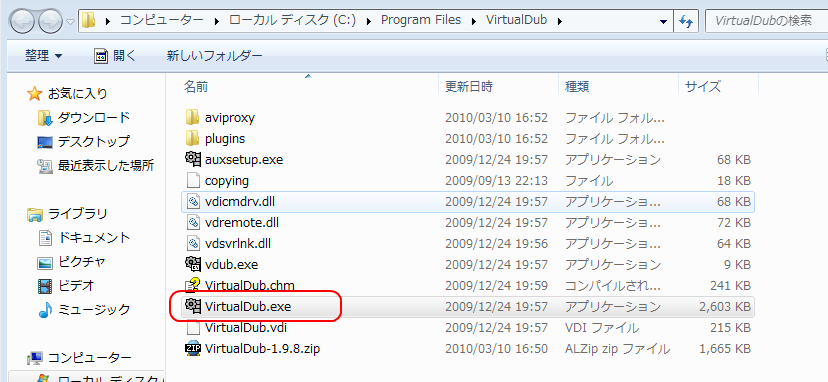The width and height of the screenshot is (828, 382).
Task: Expand the arrow after Program Files in path
Action: click(x=474, y=22)
